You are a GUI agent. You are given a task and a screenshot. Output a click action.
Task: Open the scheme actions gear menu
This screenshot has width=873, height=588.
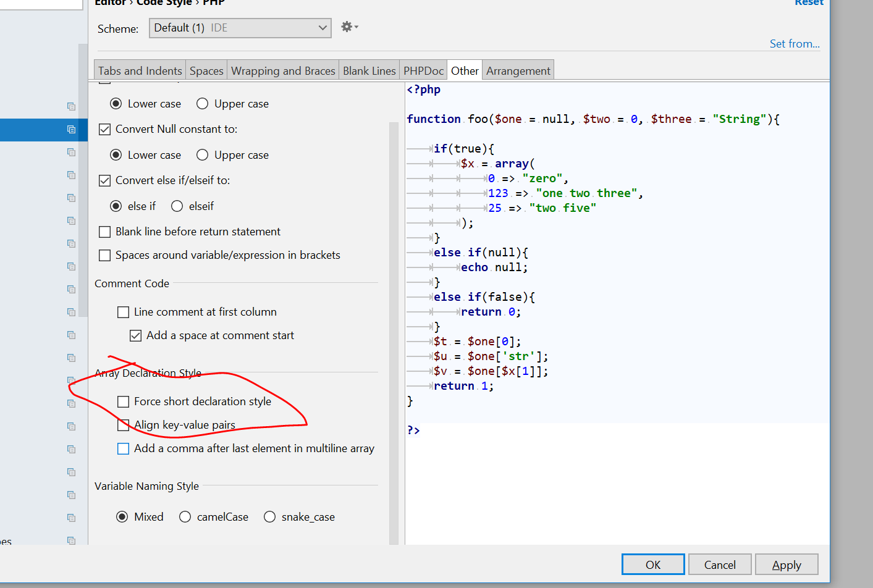(349, 27)
